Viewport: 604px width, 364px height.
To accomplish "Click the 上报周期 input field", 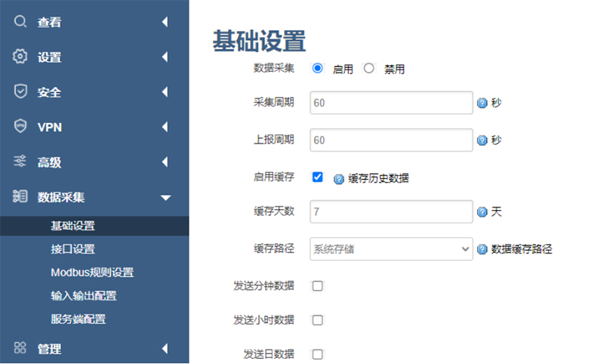I will click(x=391, y=140).
